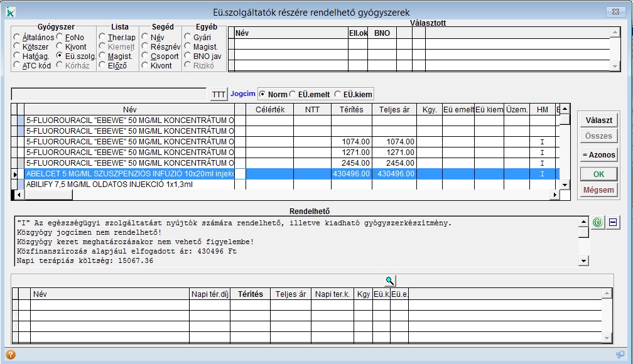Screen dimensions: 633x364
Task: Cancel with the Mégsem button
Action: [x=598, y=190]
